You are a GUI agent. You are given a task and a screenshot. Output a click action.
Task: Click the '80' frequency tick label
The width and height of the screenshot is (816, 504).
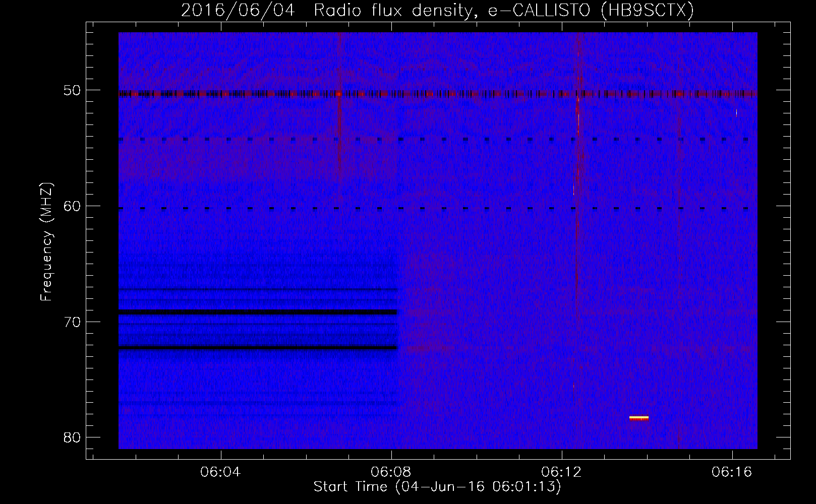(72, 437)
